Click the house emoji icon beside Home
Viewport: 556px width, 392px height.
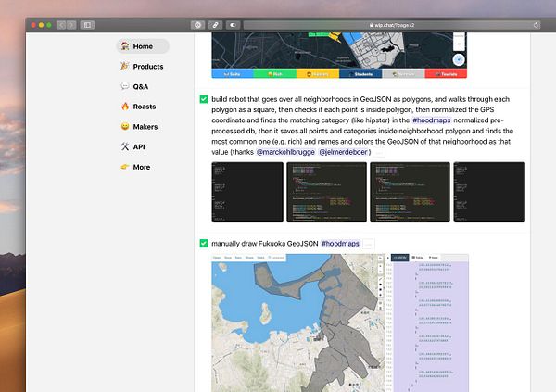[x=125, y=45]
